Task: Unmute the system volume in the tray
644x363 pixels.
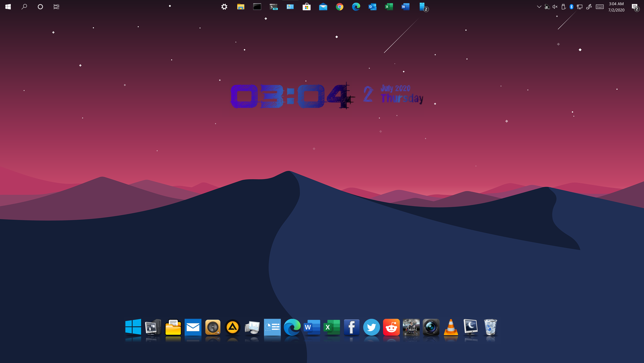Action: tap(555, 7)
